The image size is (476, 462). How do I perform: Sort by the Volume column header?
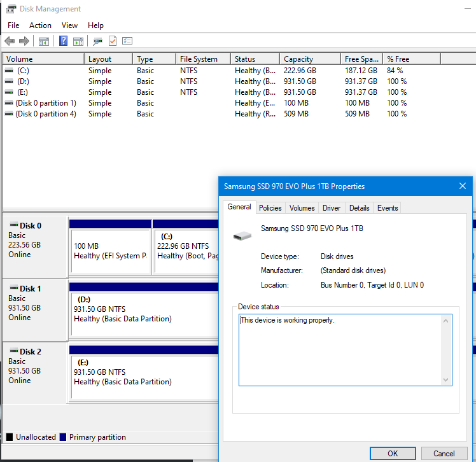pyautogui.click(x=43, y=59)
